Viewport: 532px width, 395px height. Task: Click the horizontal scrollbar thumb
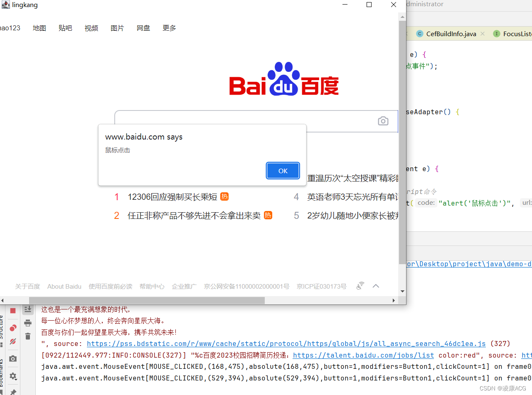click(x=147, y=300)
